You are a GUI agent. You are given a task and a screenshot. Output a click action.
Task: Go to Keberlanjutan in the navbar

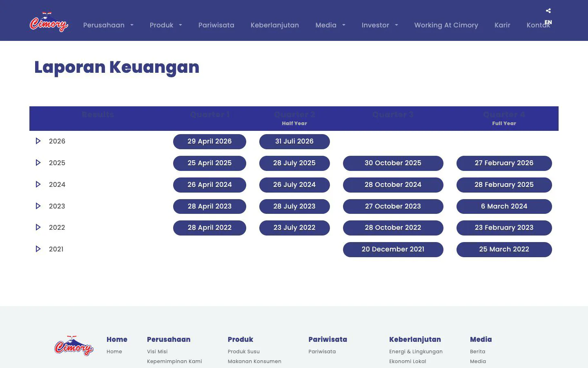(275, 25)
